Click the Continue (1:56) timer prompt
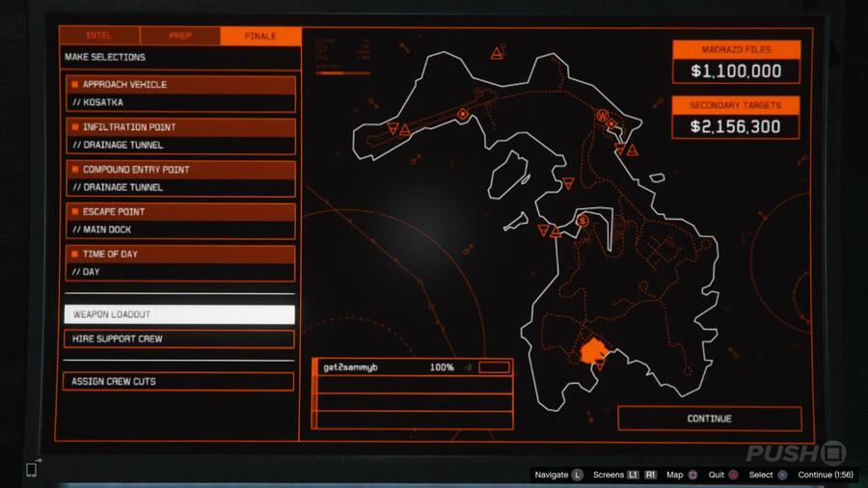The width and height of the screenshot is (868, 488). click(826, 474)
